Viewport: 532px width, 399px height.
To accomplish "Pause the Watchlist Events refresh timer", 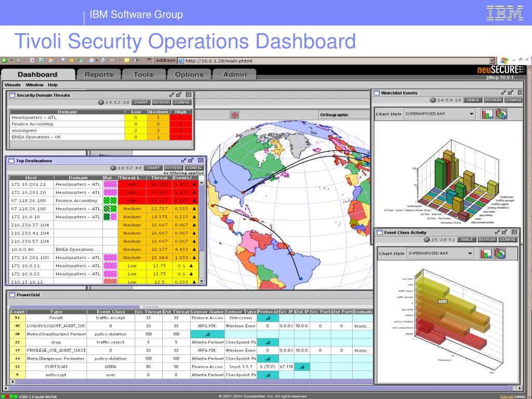I will coord(433,100).
